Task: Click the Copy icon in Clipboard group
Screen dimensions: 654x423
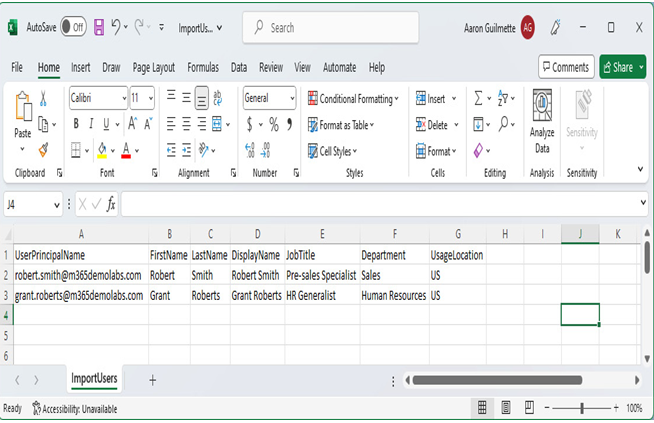Action: pyautogui.click(x=43, y=124)
